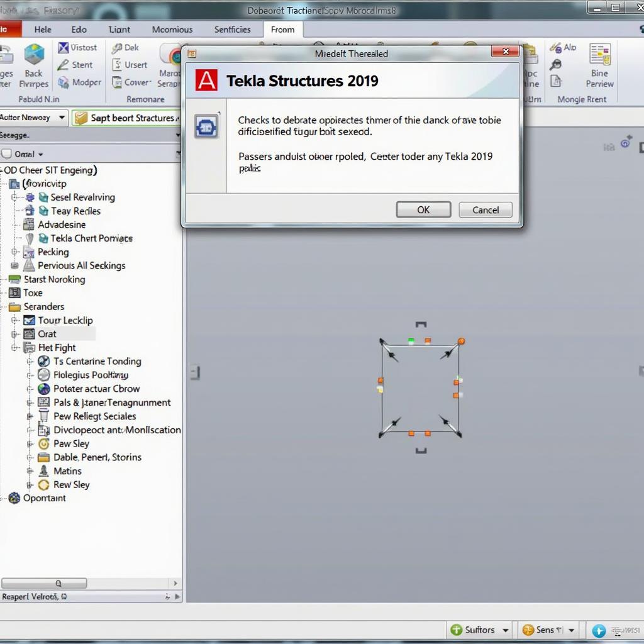Image resolution: width=644 pixels, height=644 pixels.
Task: Open the Modpcr tool
Action: pyautogui.click(x=64, y=82)
